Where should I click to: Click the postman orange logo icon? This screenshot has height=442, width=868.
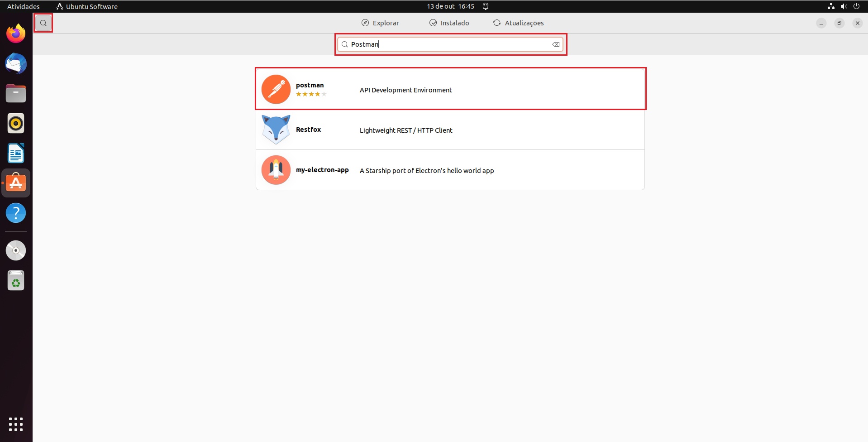click(276, 89)
